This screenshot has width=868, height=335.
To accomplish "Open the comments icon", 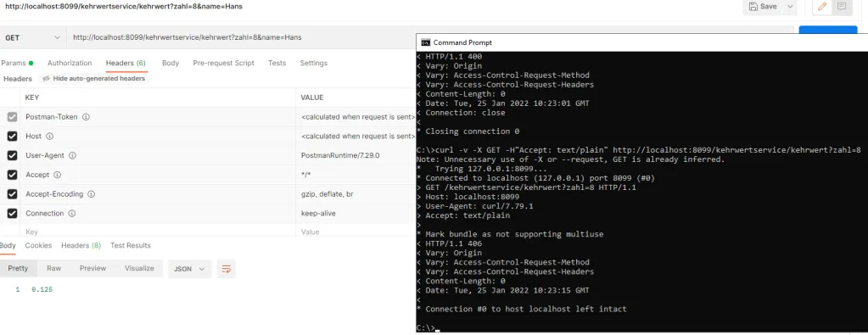I will (x=842, y=7).
